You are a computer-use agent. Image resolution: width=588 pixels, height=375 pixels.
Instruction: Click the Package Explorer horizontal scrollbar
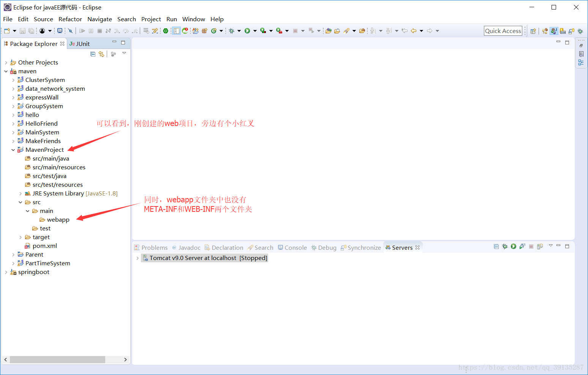tap(57, 359)
